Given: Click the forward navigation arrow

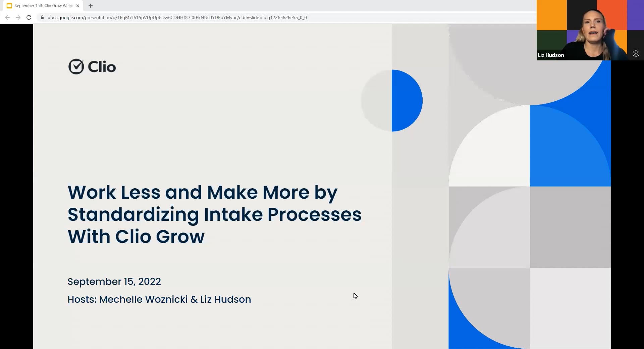Looking at the screenshot, I should [x=18, y=17].
